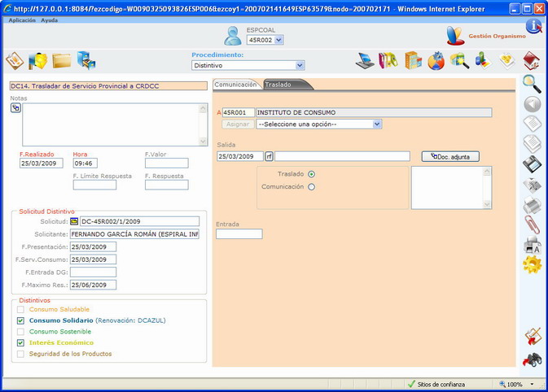Click the expand icon beside the Notas box
Viewport: 548px width, 392px height.
15,108
